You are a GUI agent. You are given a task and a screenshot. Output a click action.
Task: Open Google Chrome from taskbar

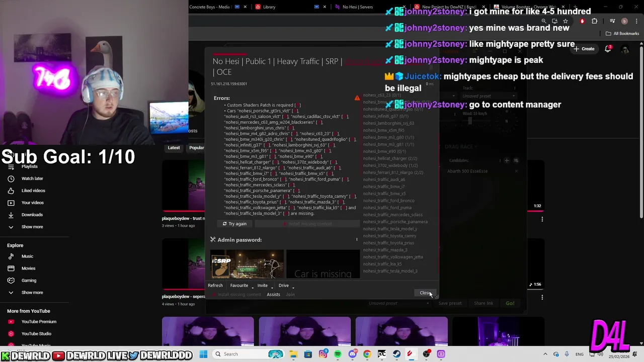tap(367, 354)
